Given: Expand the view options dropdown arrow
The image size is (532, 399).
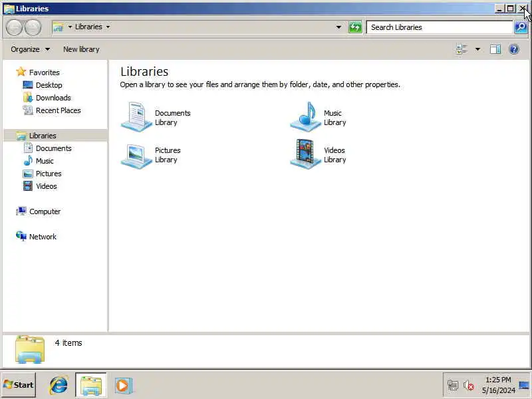Looking at the screenshot, I should (x=477, y=49).
